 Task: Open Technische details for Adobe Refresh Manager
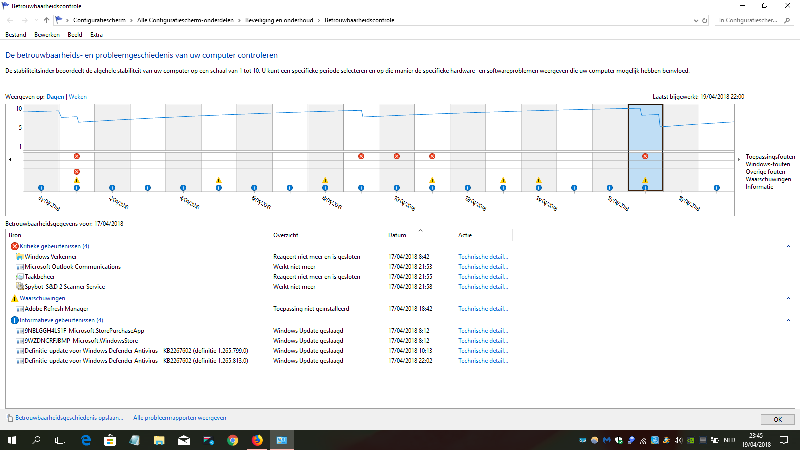click(x=483, y=309)
